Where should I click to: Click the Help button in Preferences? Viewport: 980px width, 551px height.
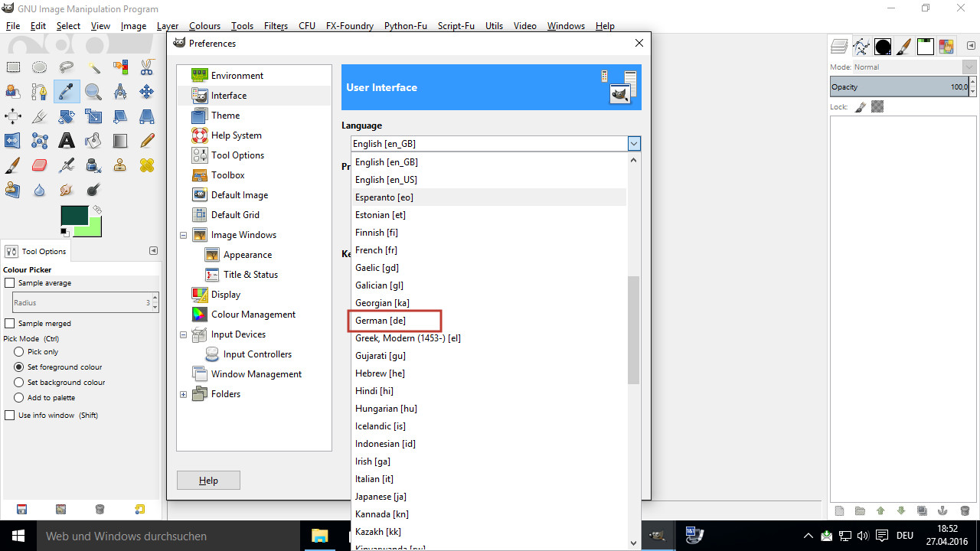pyautogui.click(x=208, y=481)
